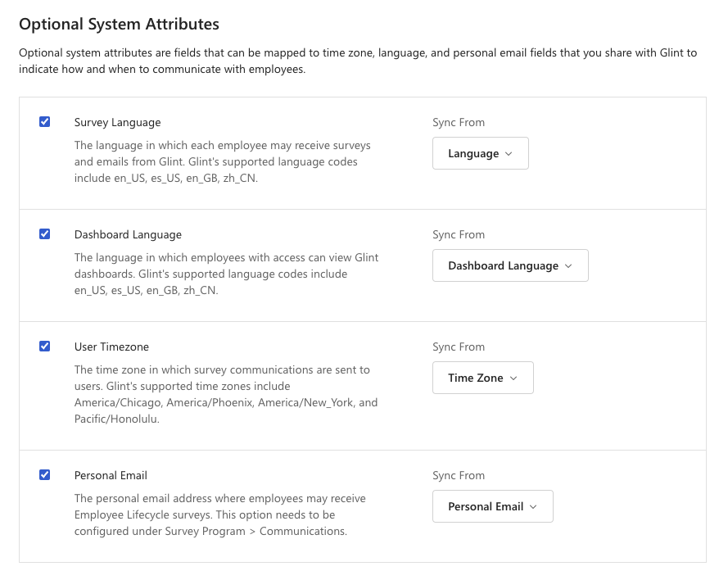Open the Time Zone sync dropdown
The height and width of the screenshot is (580, 728).
pos(482,377)
